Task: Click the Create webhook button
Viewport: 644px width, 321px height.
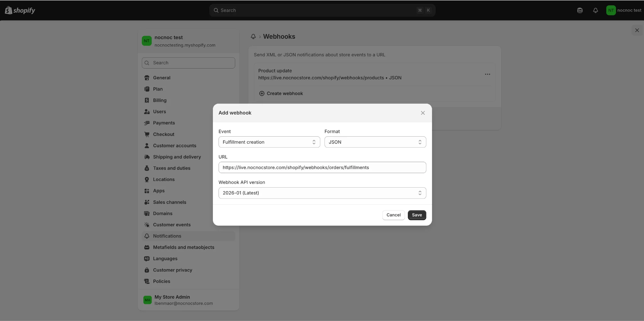Action: point(281,93)
